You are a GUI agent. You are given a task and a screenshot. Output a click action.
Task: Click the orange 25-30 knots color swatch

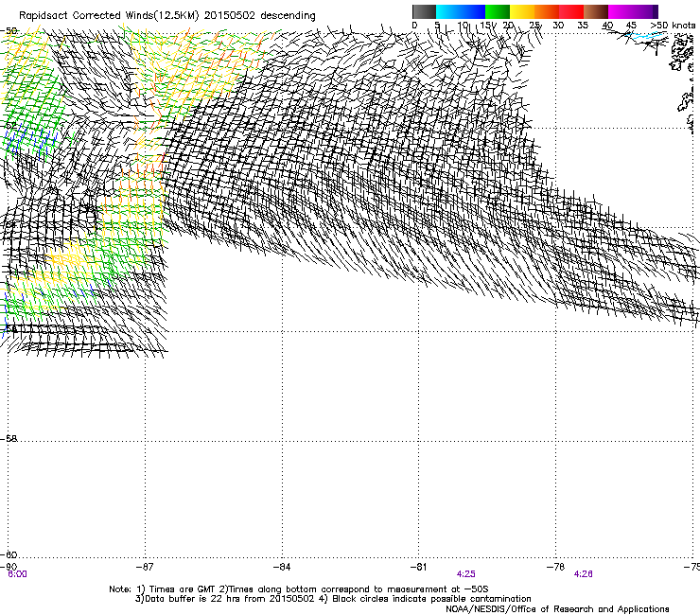547,11
